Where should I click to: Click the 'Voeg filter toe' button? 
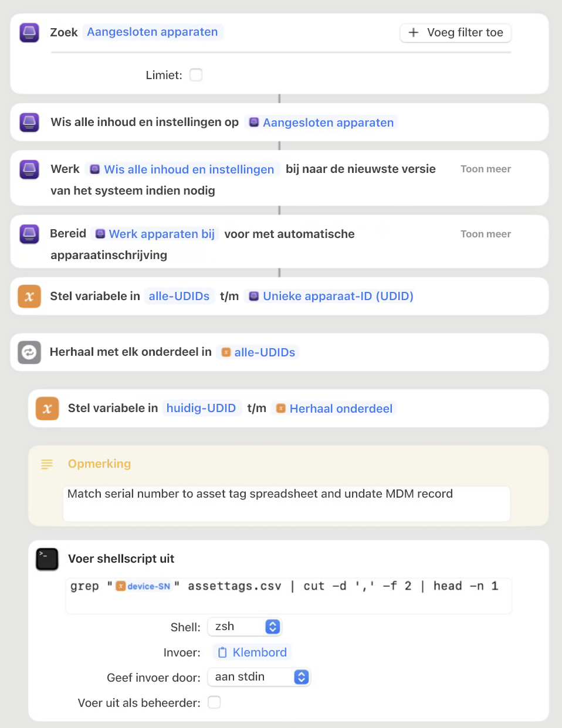[x=455, y=33]
